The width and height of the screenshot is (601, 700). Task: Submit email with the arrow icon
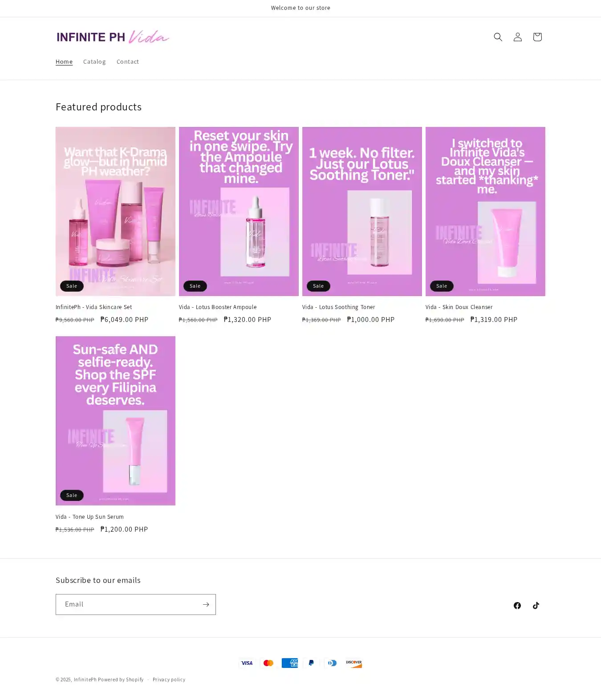pos(206,604)
